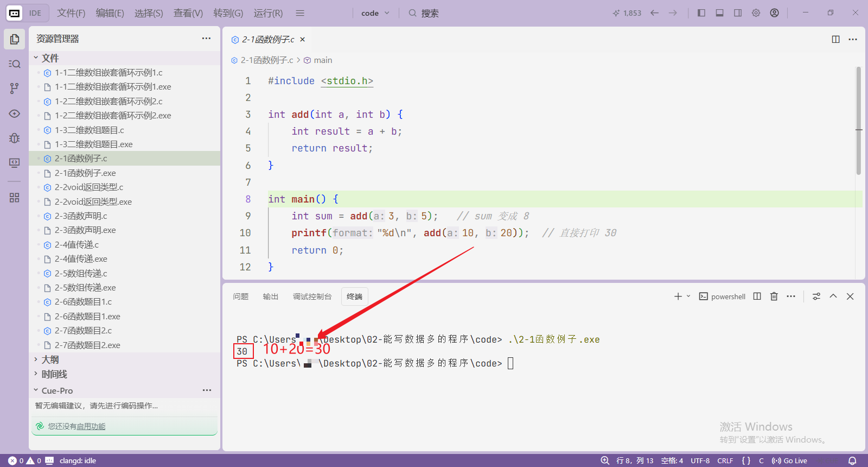The image size is (868, 467).
Task: Open the 编辑(E) menu
Action: [x=110, y=13]
